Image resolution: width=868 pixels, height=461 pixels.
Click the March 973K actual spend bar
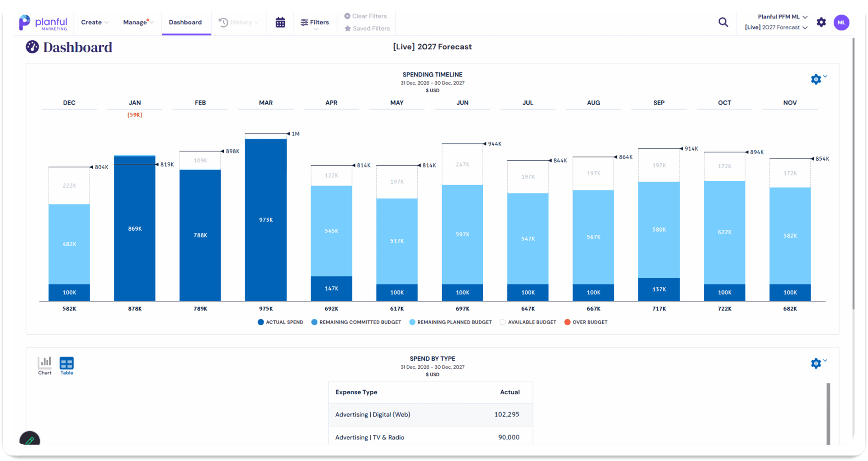266,220
